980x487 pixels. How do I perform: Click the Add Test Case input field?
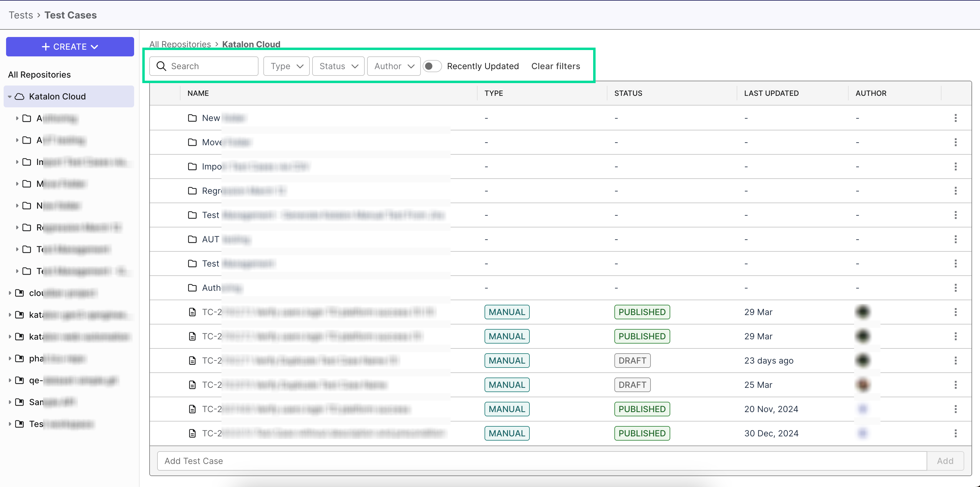(x=542, y=461)
